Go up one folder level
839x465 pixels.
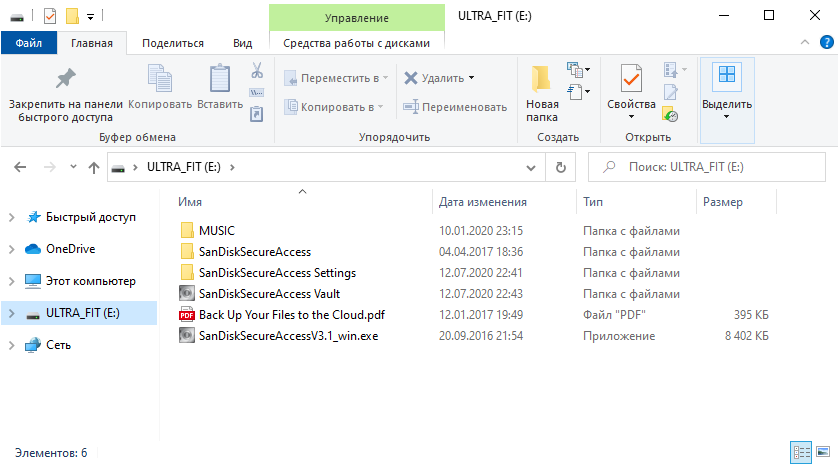point(94,167)
